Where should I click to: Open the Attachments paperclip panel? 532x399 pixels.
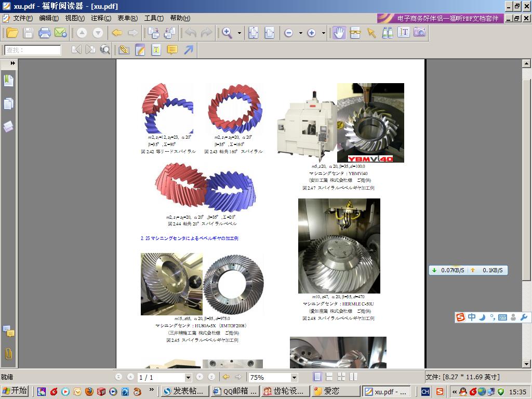[x=8, y=354]
